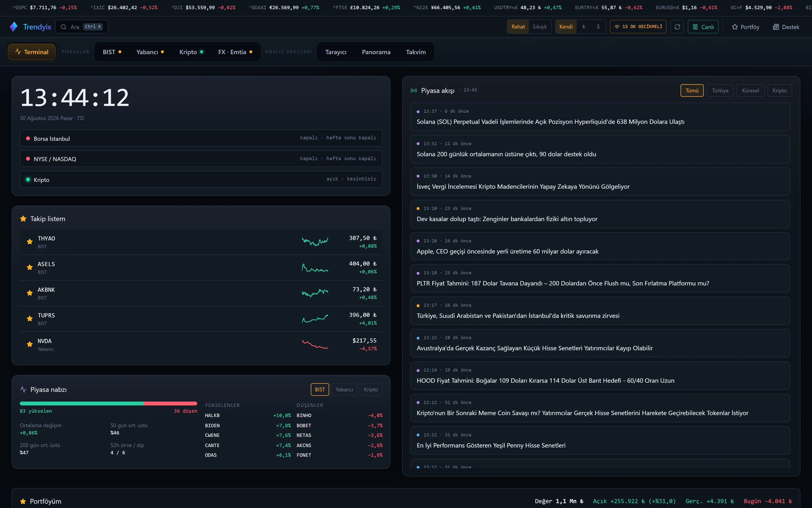Click ^GSPC ticker in top strip
Image resolution: width=812 pixels, height=508 pixels.
[45, 7]
